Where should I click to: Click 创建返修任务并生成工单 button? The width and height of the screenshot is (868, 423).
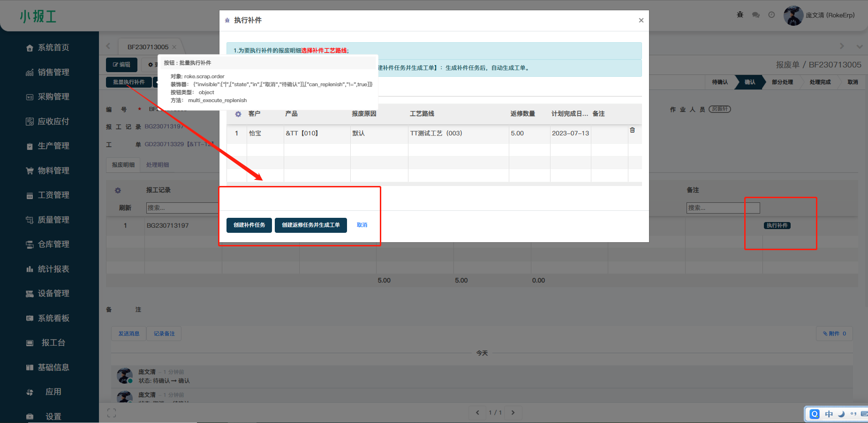310,225
